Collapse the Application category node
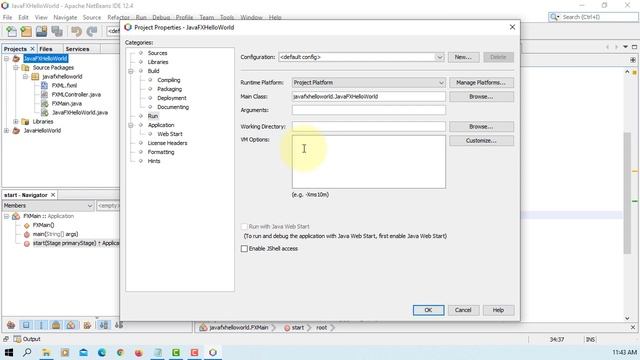Image resolution: width=640 pixels, height=360 pixels. point(131,125)
